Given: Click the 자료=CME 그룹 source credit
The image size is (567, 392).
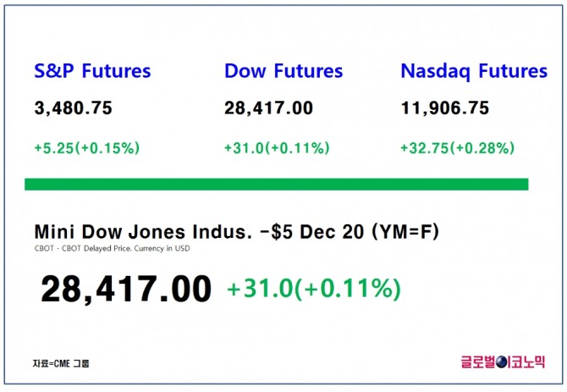Looking at the screenshot, I should click(x=61, y=364).
